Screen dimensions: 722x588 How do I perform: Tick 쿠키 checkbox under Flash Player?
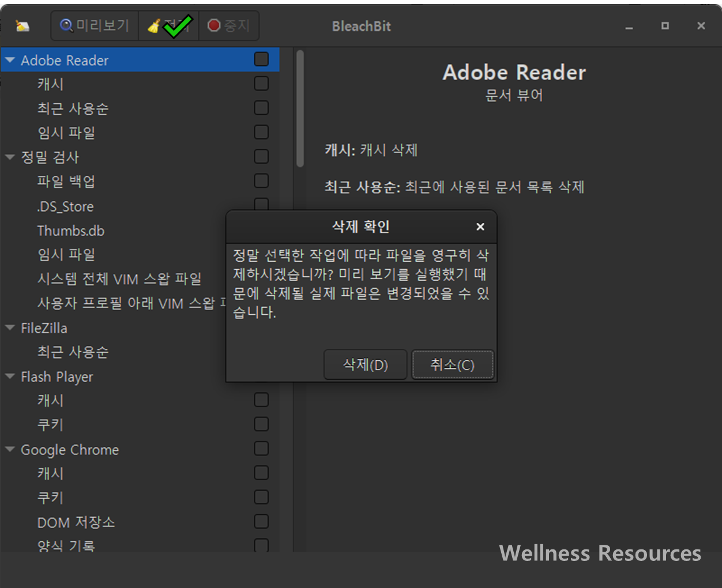(x=261, y=424)
